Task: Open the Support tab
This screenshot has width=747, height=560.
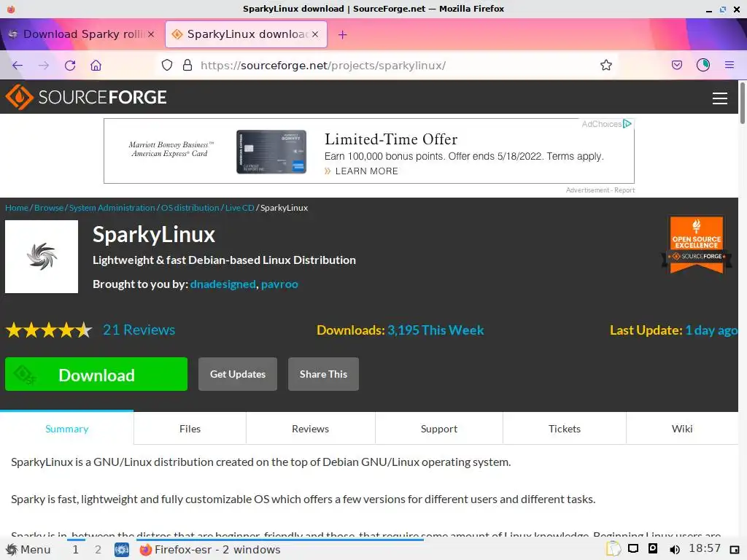Action: point(439,429)
